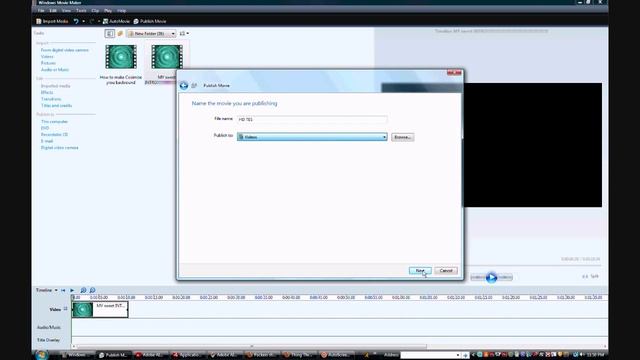Click the 0:01:00.00 mark on timeline ruler

(401, 298)
